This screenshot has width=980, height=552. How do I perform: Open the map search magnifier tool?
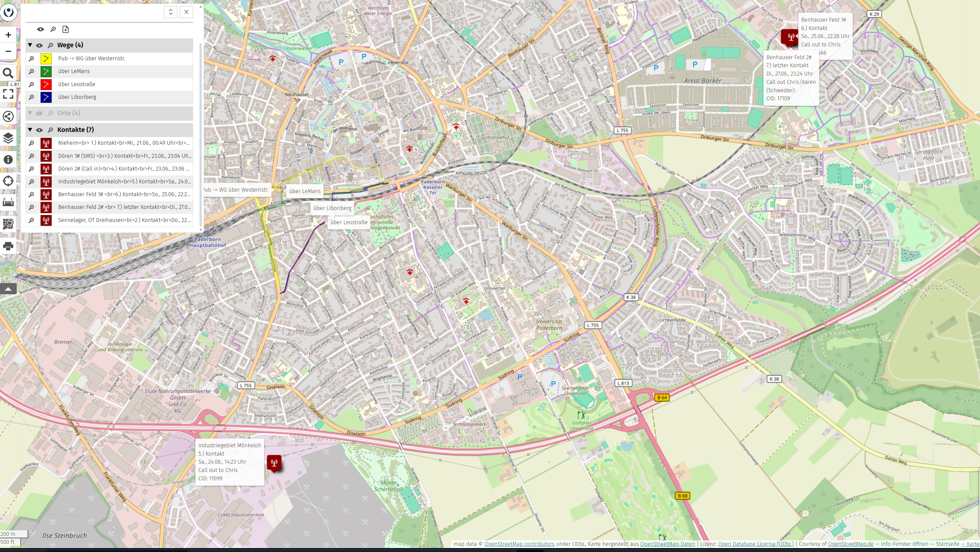[8, 73]
